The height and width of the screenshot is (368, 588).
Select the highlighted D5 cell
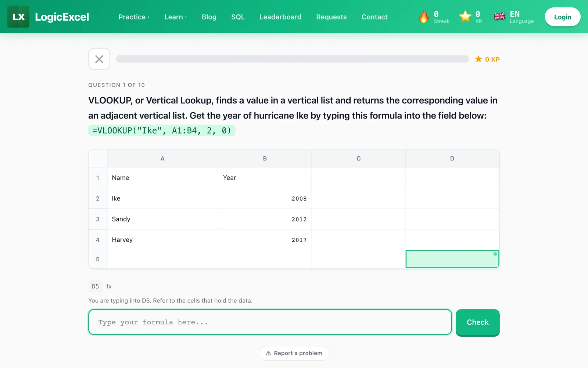(452, 259)
